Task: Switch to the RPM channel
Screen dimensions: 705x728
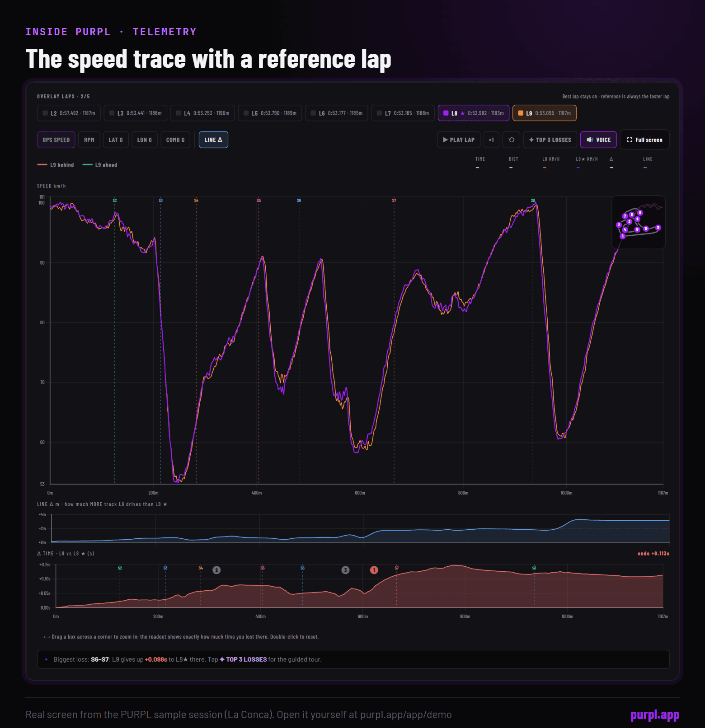Action: [89, 140]
